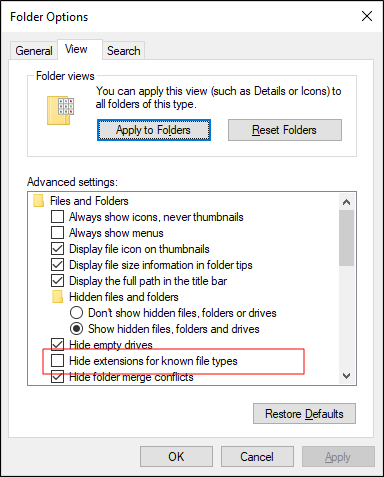Enable Always show icons, never thumbnails
This screenshot has height=477, width=384.
[57, 217]
